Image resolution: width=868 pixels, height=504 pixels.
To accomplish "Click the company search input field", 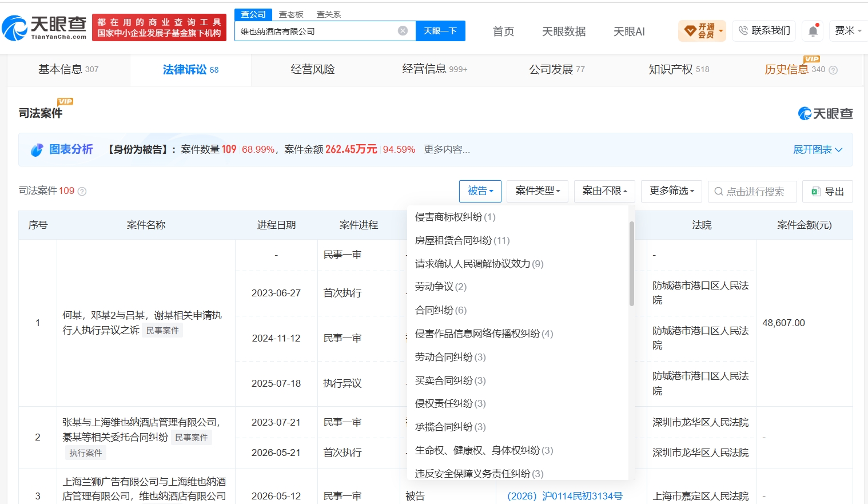I will click(316, 31).
